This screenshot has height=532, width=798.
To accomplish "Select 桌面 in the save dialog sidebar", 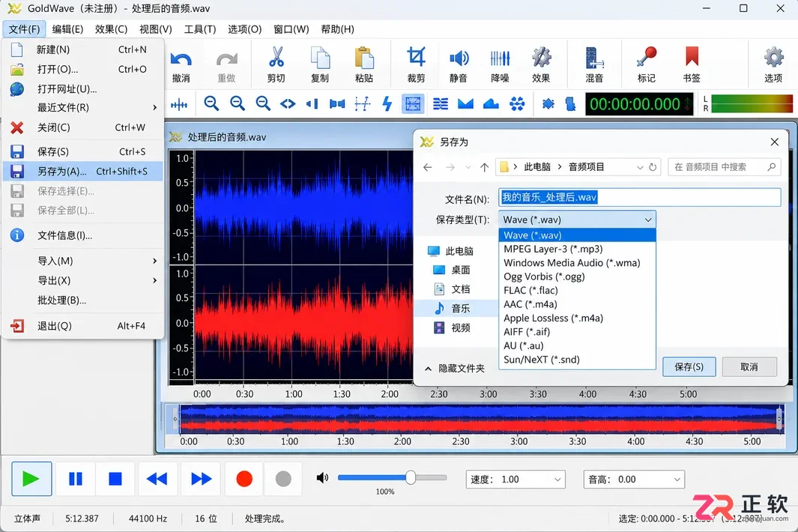I will tap(451, 270).
